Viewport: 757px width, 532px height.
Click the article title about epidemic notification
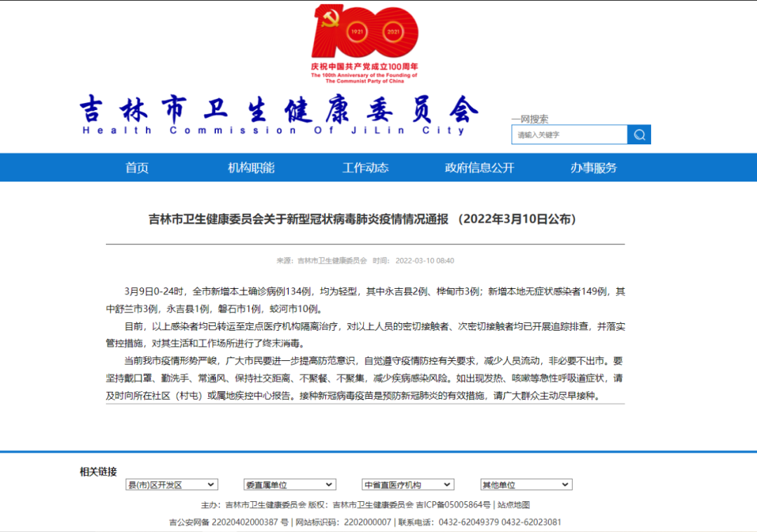[x=378, y=219]
